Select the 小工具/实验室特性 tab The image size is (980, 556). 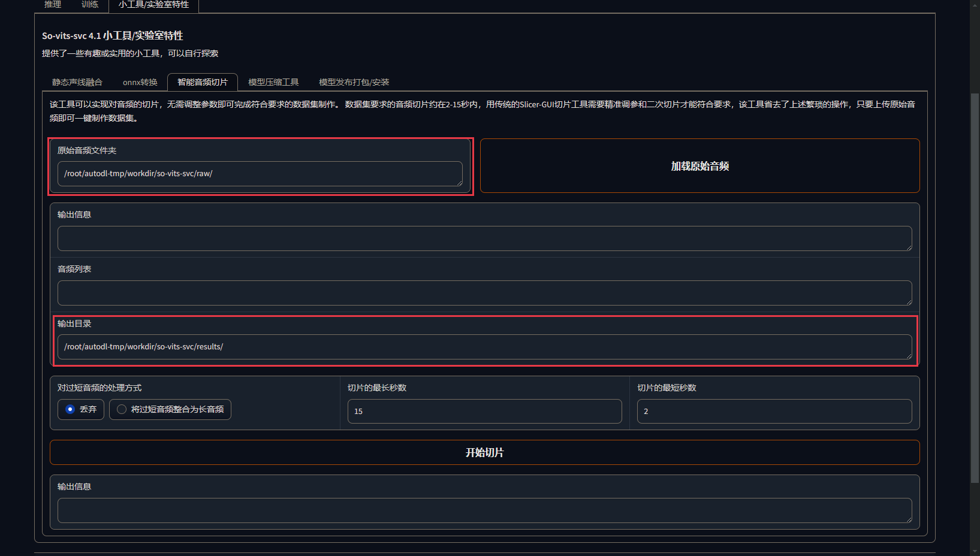(x=153, y=5)
